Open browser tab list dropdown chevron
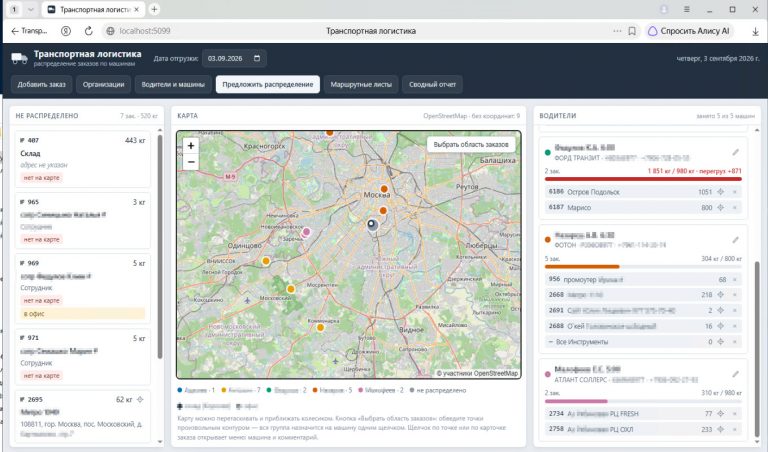This screenshot has width=768, height=452. coord(30,9)
